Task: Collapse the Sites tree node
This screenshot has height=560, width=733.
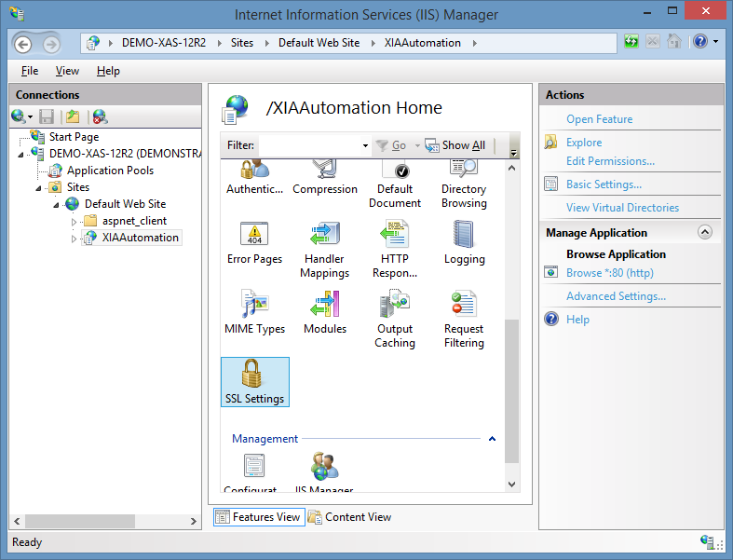Action: coord(38,188)
